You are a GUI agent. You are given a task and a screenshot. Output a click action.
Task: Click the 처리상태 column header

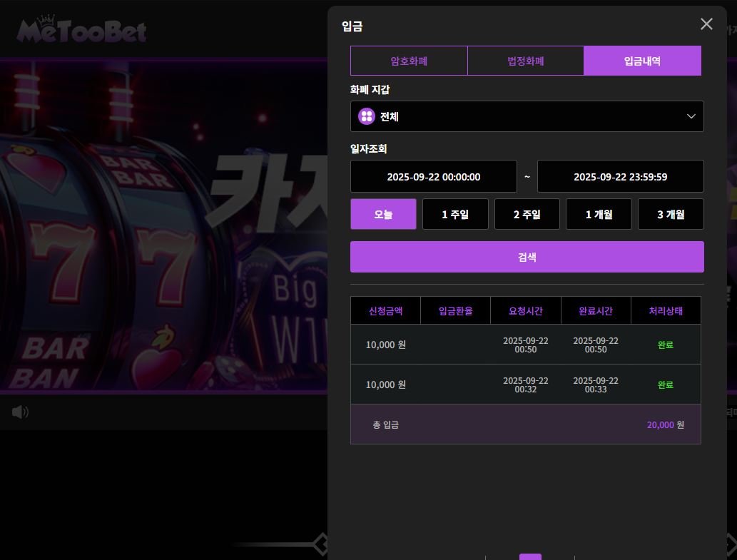pos(665,311)
